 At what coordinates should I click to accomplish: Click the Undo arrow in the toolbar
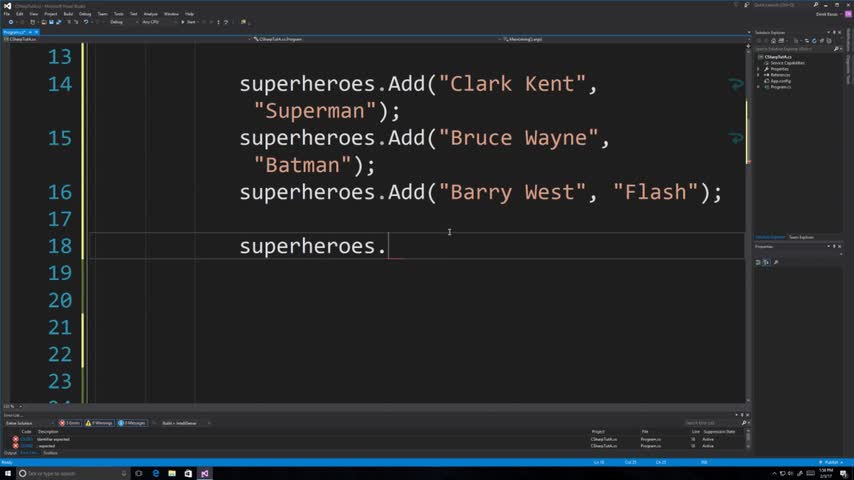point(86,22)
